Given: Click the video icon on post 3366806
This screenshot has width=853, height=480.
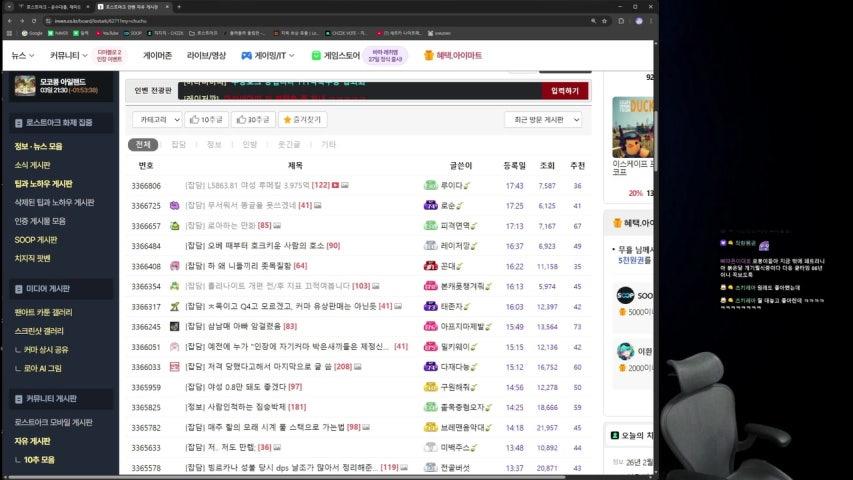Looking at the screenshot, I should tap(336, 186).
